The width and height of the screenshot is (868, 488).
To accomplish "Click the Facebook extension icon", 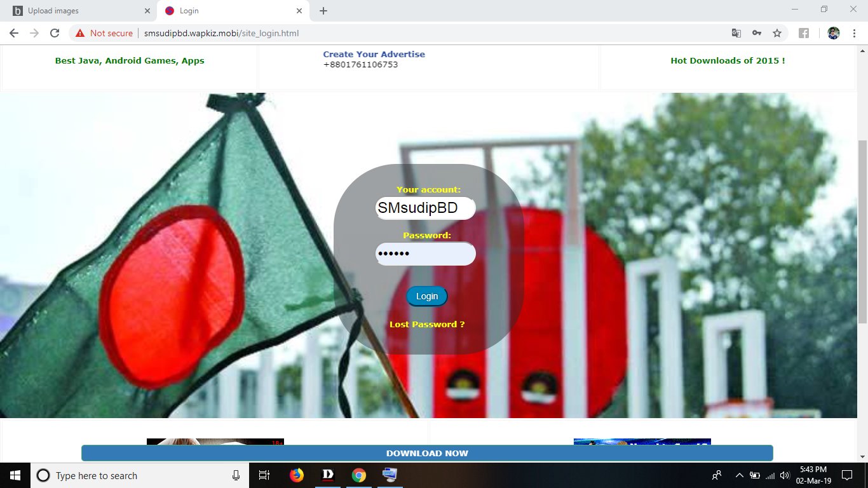I will 804,33.
